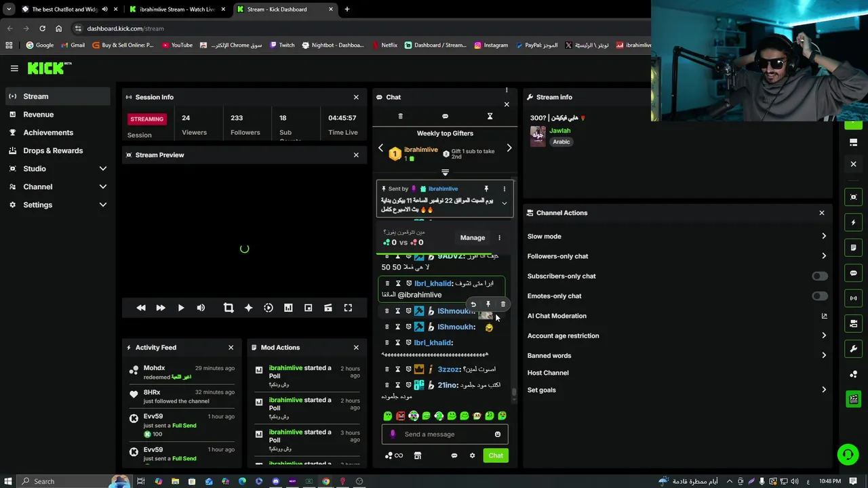Open channel points icon below message box
Image resolution: width=868 pixels, height=488 pixels.
[393, 455]
